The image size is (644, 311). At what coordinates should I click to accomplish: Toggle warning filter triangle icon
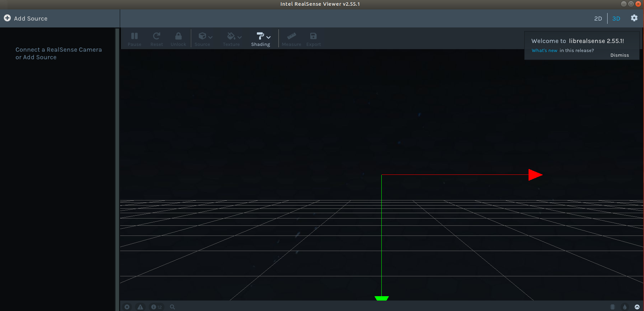pyautogui.click(x=140, y=307)
